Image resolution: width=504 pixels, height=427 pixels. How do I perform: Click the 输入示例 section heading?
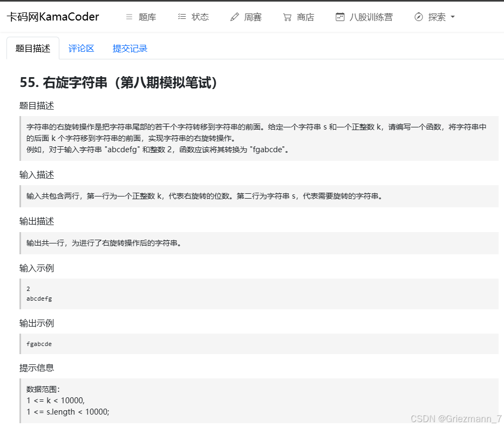(x=37, y=268)
